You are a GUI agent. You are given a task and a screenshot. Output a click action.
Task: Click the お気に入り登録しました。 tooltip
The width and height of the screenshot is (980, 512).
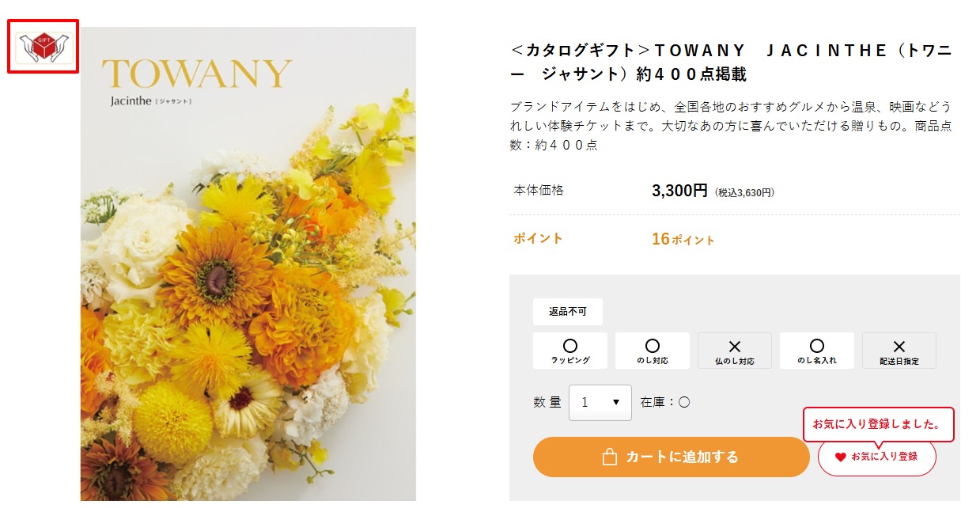(879, 424)
